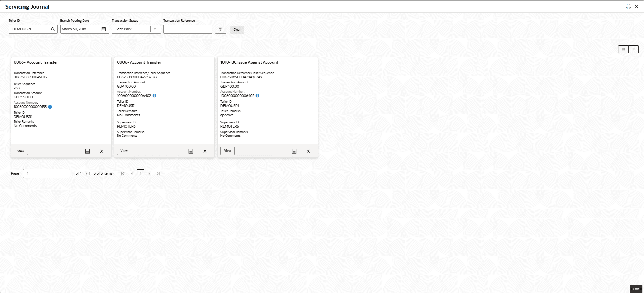View the BC Issue Against Account transaction

tap(228, 151)
